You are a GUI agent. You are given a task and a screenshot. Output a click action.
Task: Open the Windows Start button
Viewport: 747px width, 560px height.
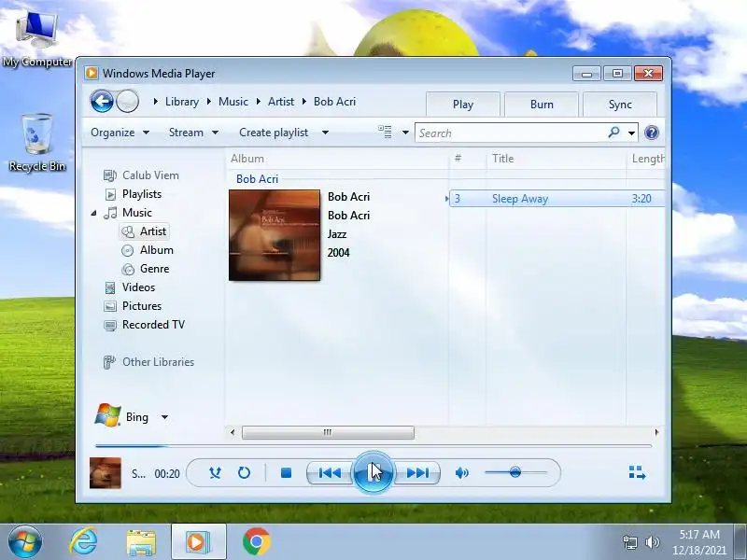tap(24, 542)
